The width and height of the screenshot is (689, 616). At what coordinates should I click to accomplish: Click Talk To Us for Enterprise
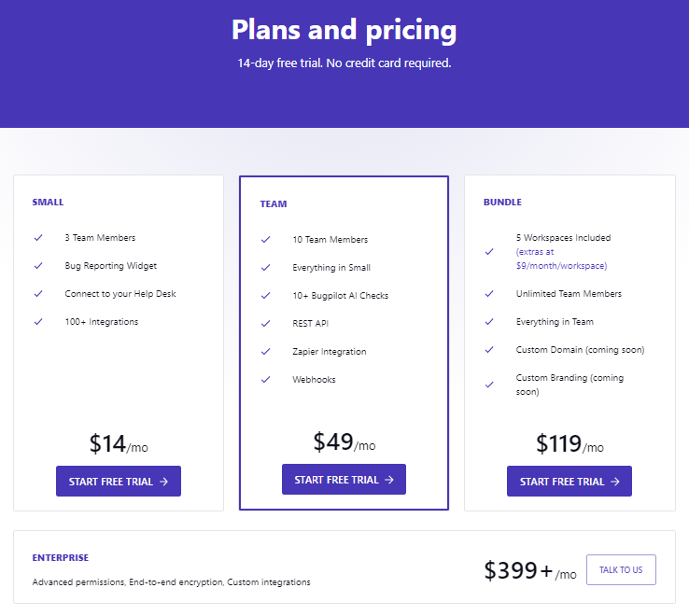621,570
